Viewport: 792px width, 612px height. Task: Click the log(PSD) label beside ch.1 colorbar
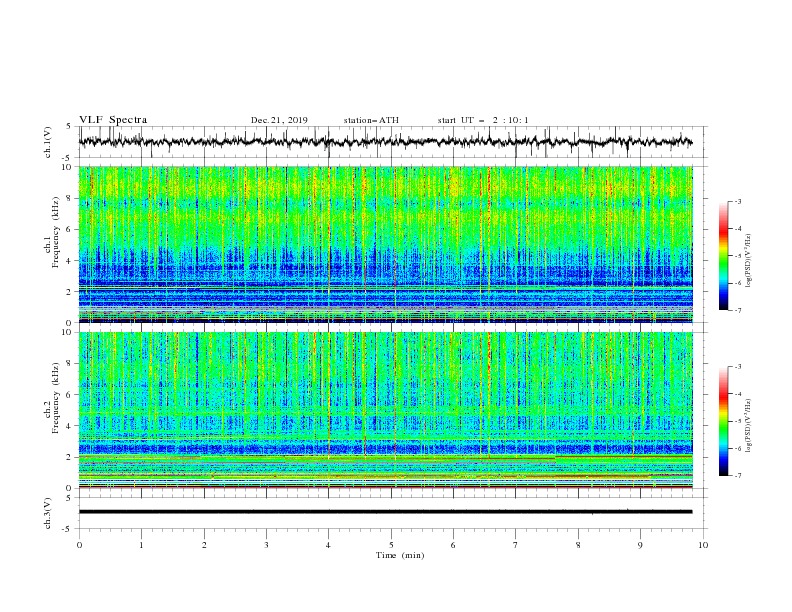click(x=749, y=261)
